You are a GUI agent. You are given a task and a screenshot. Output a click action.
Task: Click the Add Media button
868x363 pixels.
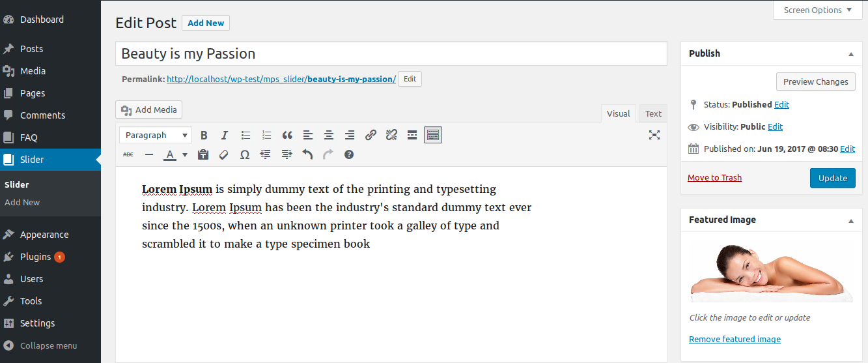point(149,109)
